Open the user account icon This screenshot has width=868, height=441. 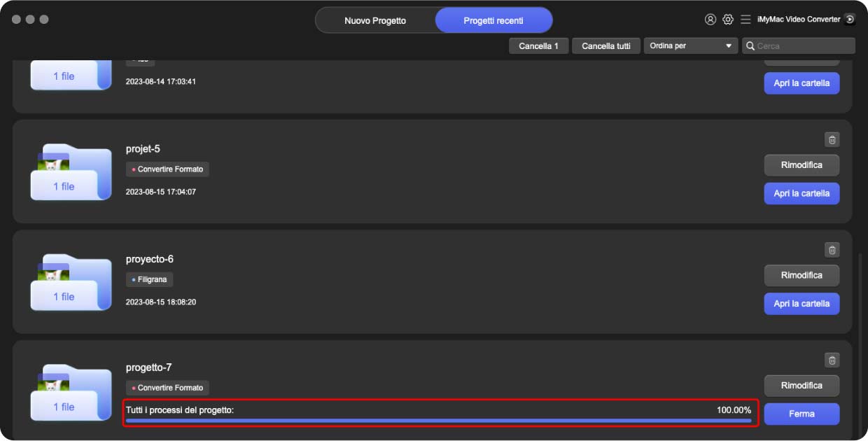710,20
